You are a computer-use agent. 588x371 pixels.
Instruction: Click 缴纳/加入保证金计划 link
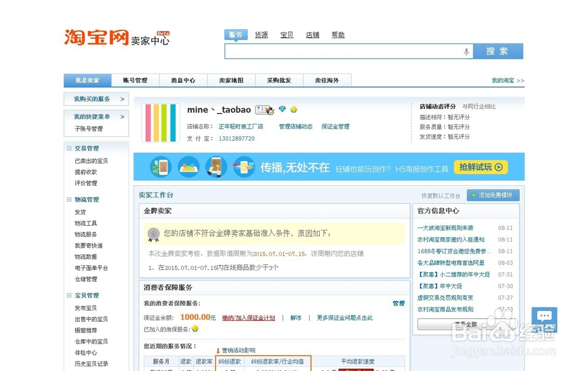(x=249, y=317)
